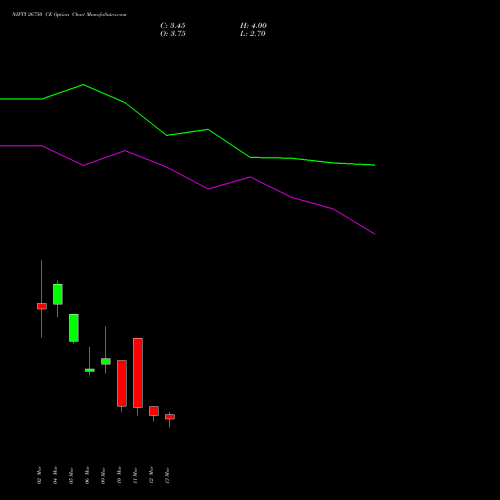Click the 06 Mar date label
500x500 pixels.
pyautogui.click(x=87, y=475)
